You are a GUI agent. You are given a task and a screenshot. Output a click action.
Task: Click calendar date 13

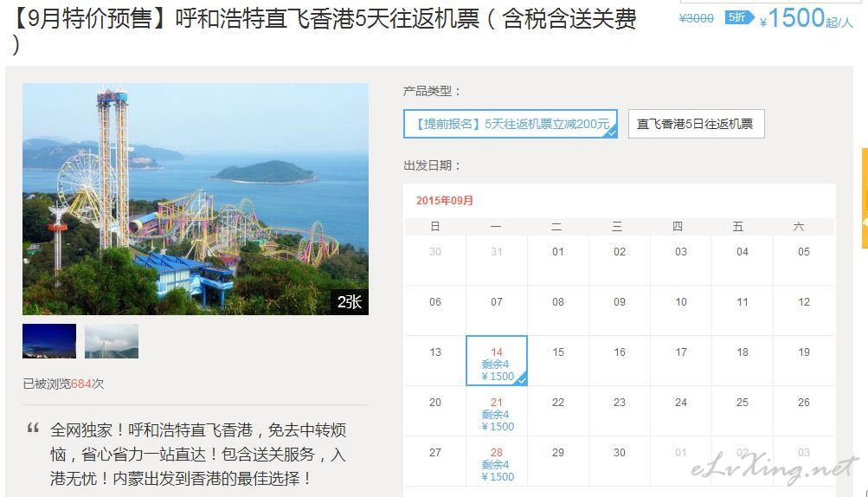click(x=435, y=352)
